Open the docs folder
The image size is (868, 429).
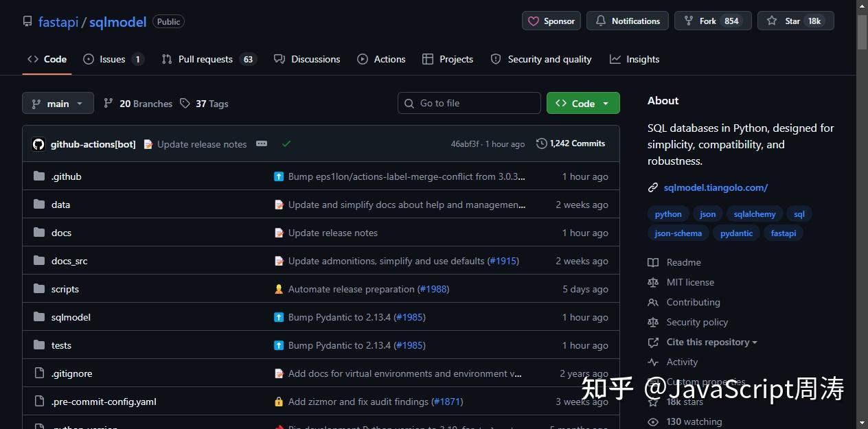61,233
